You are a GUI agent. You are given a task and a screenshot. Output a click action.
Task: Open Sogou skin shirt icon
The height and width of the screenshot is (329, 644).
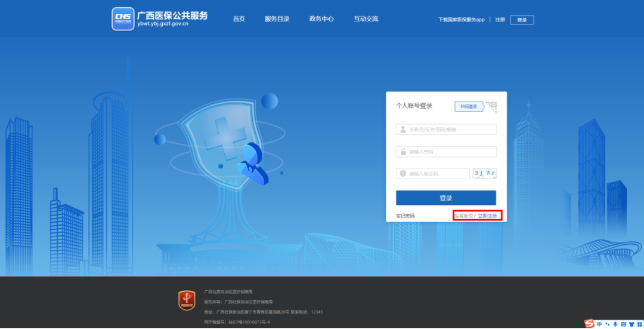click(x=631, y=324)
